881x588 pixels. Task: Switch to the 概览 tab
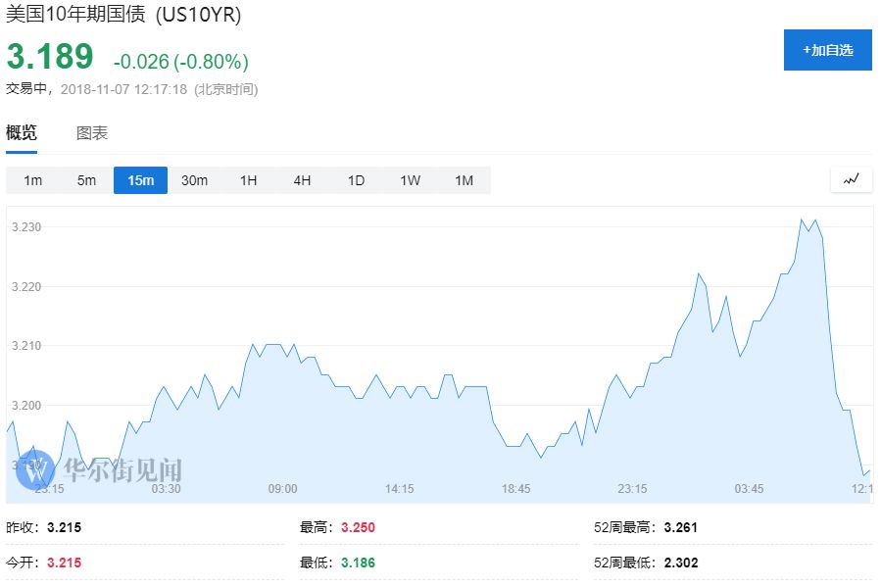pos(22,133)
